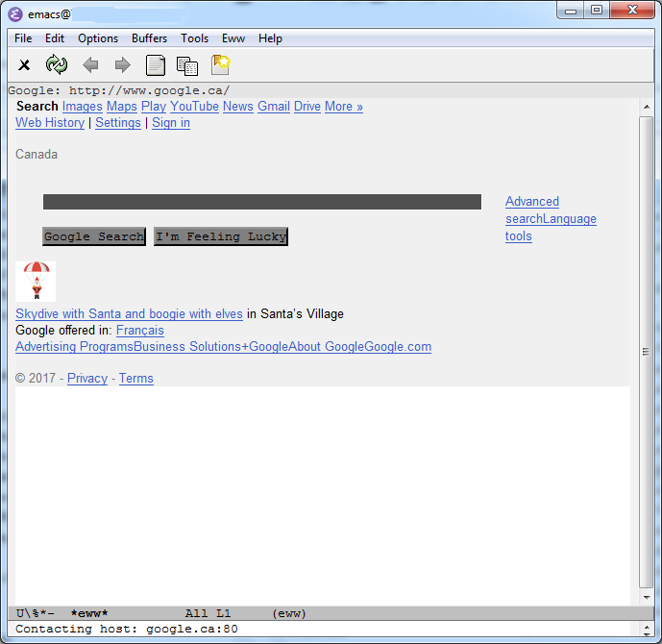Viewport: 662px width, 644px height.
Task: Go forward with the right arrow icon
Action: click(x=122, y=65)
